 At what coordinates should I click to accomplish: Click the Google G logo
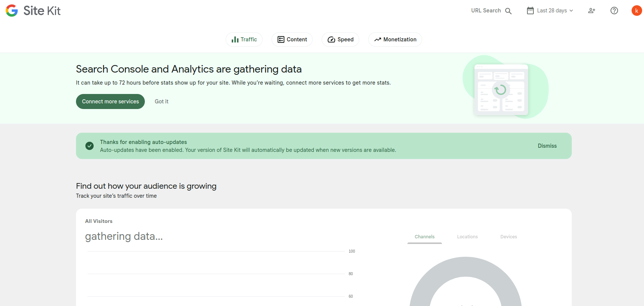click(12, 11)
